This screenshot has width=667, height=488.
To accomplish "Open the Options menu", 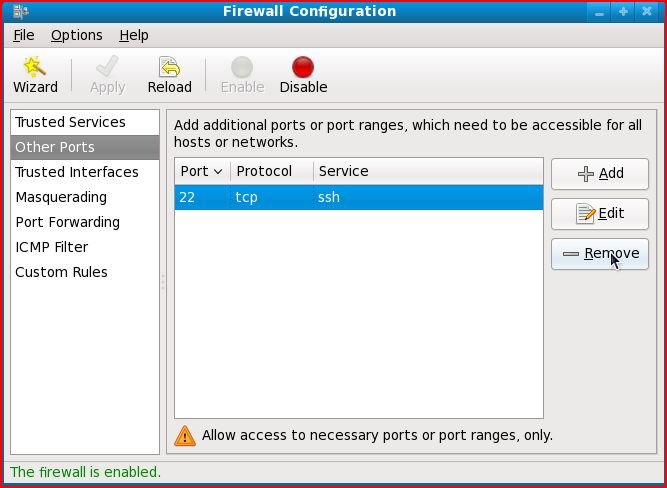I will coord(76,35).
